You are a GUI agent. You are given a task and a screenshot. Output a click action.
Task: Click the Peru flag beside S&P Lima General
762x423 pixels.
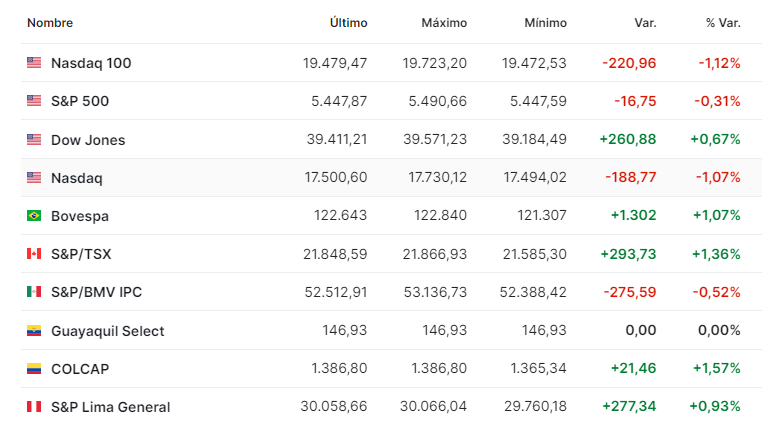pyautogui.click(x=34, y=406)
